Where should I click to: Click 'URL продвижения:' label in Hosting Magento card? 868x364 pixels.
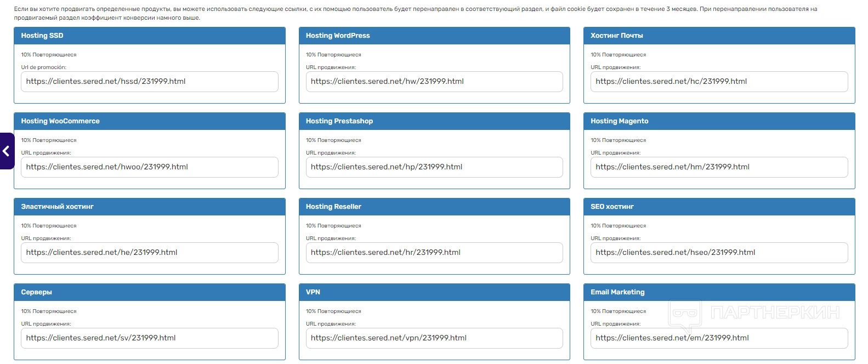[615, 153]
